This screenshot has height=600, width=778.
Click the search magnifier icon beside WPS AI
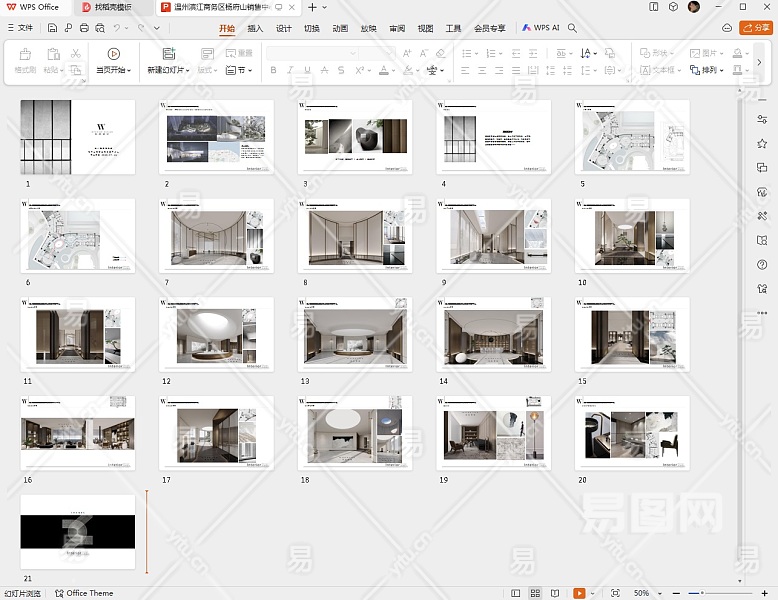click(573, 28)
